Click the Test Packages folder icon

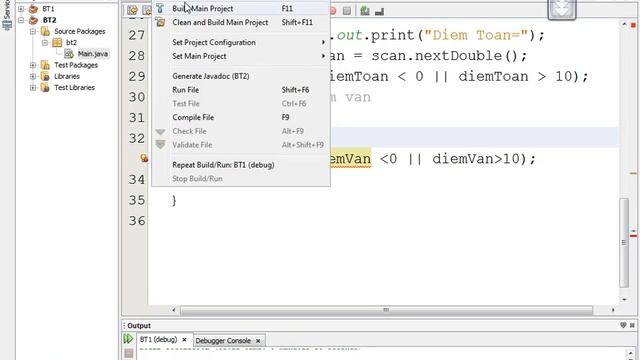[45, 65]
